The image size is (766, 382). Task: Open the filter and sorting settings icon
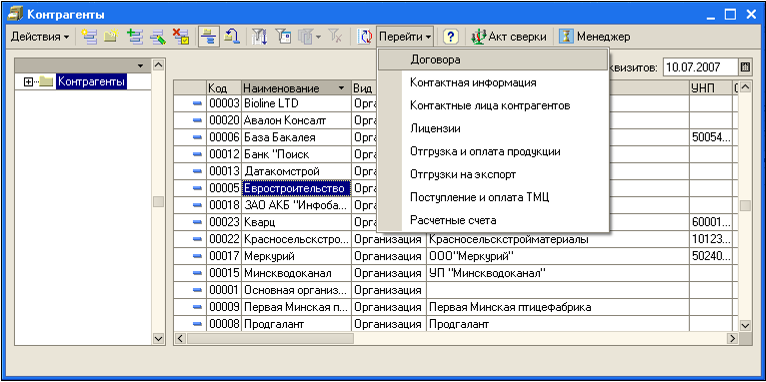point(259,37)
